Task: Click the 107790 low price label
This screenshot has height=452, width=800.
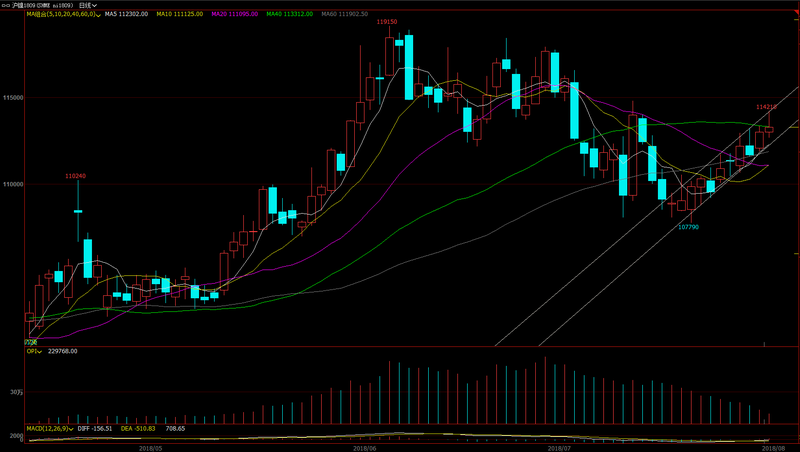Action: pos(688,227)
